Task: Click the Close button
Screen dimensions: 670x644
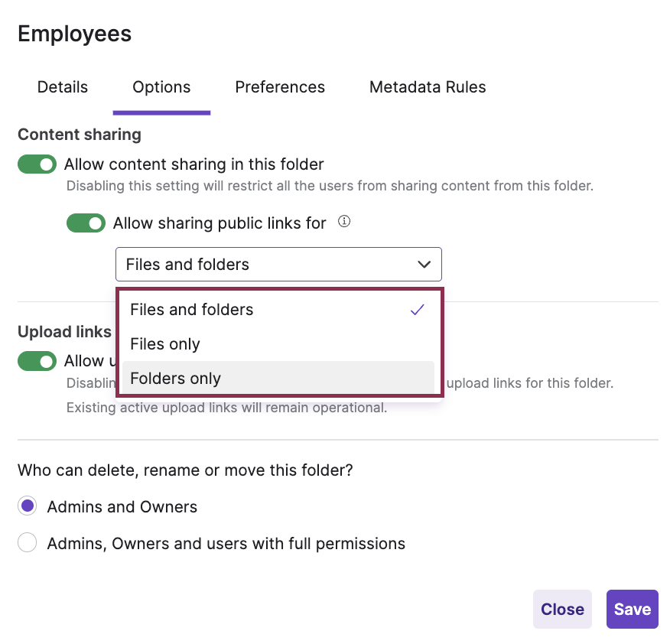Action: (562, 609)
